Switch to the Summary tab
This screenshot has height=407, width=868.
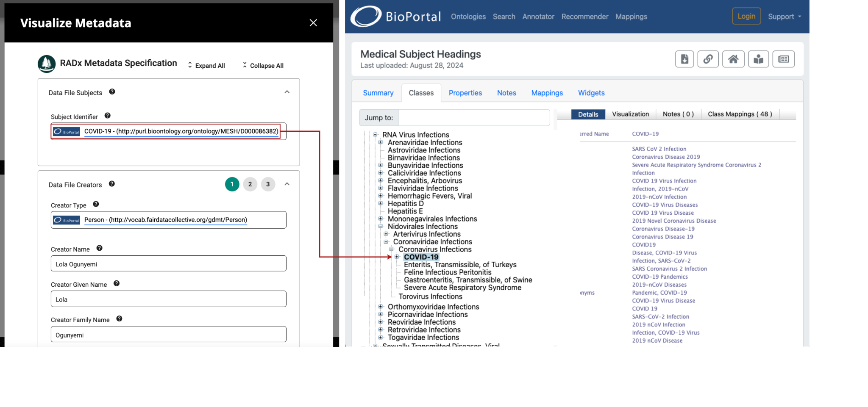click(x=378, y=93)
